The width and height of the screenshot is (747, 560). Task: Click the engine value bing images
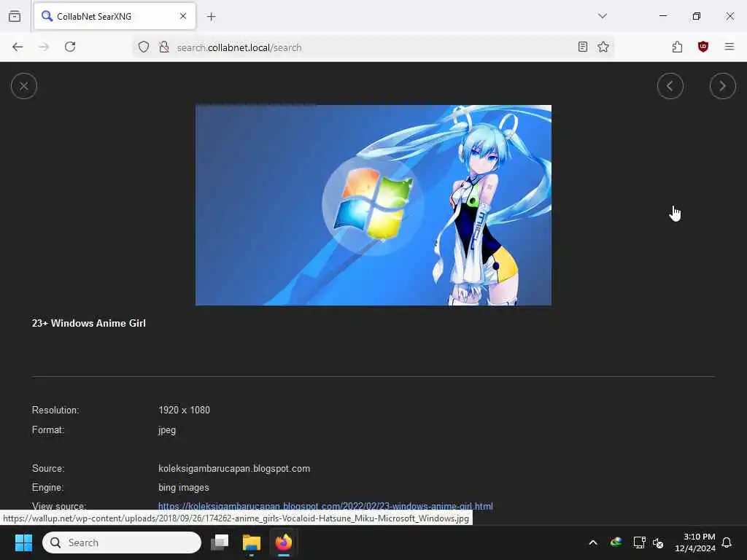[183, 488]
